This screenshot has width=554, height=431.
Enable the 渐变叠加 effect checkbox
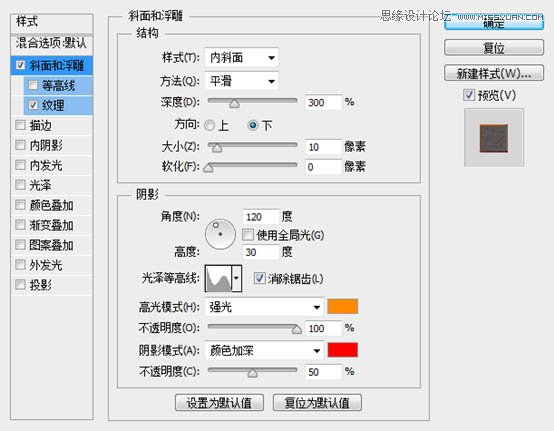[x=20, y=225]
